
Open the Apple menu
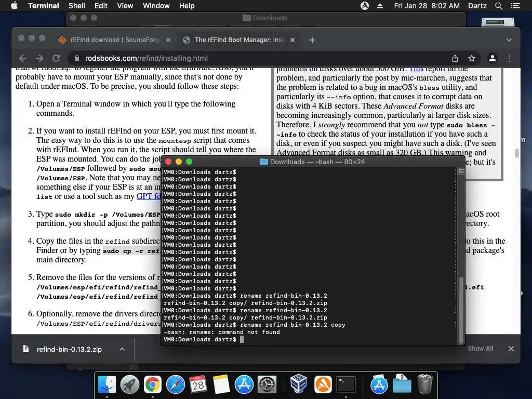tap(14, 6)
